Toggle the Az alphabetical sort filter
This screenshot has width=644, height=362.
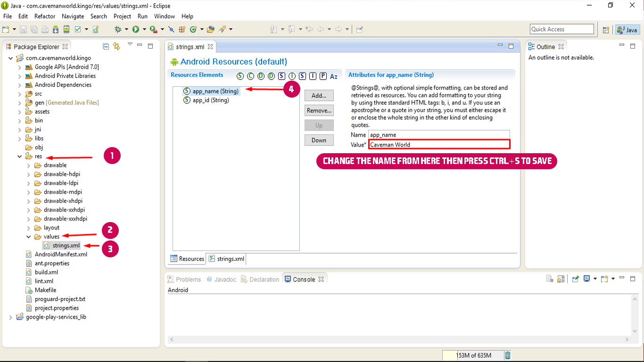pyautogui.click(x=334, y=76)
